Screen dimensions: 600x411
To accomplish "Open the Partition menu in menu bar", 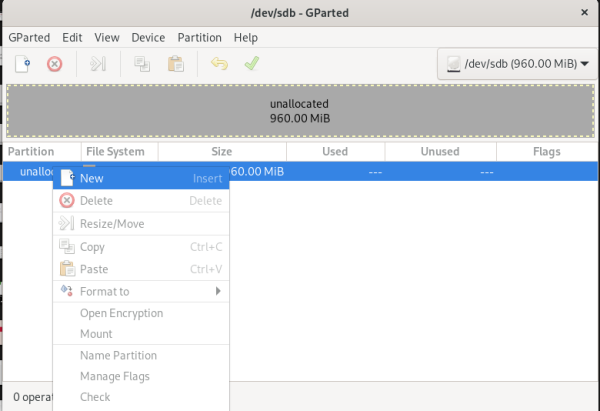I will (199, 37).
